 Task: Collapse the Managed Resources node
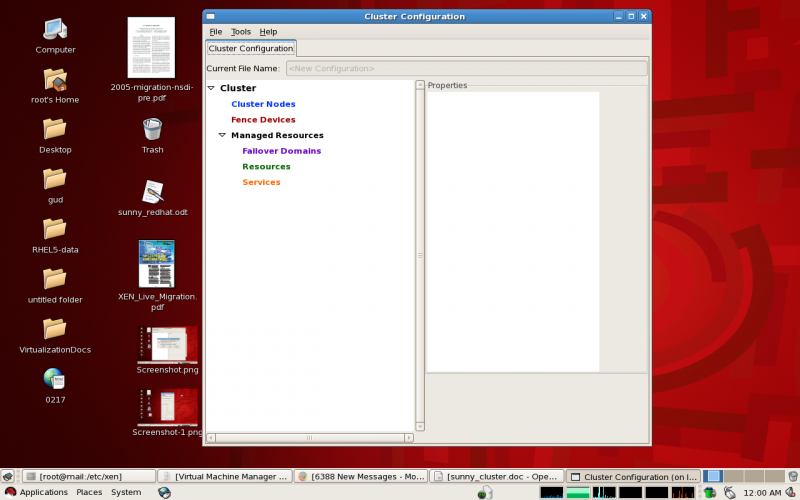(x=222, y=135)
